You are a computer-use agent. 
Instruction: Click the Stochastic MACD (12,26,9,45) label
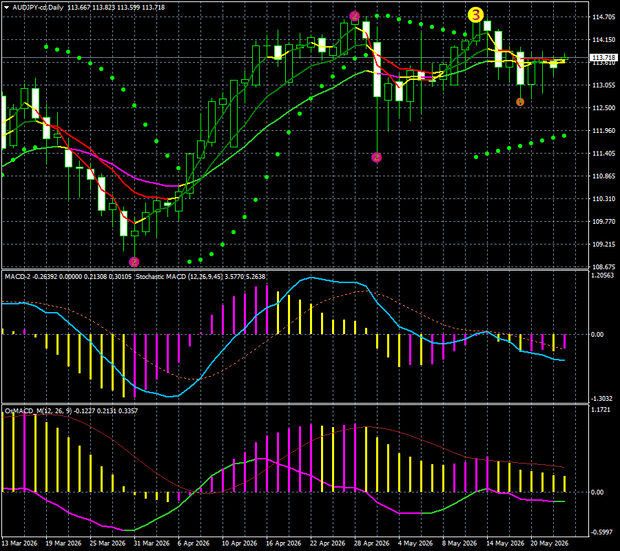[179, 276]
